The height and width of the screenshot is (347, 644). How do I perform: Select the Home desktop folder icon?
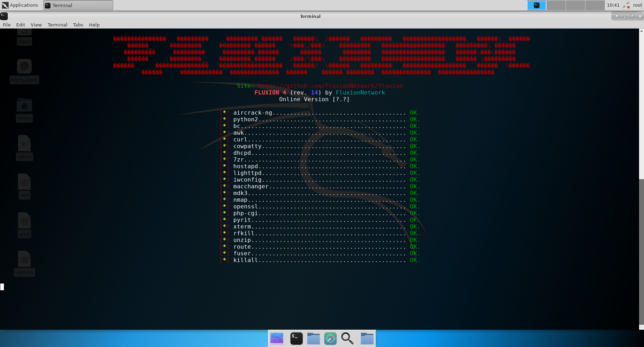(x=24, y=110)
